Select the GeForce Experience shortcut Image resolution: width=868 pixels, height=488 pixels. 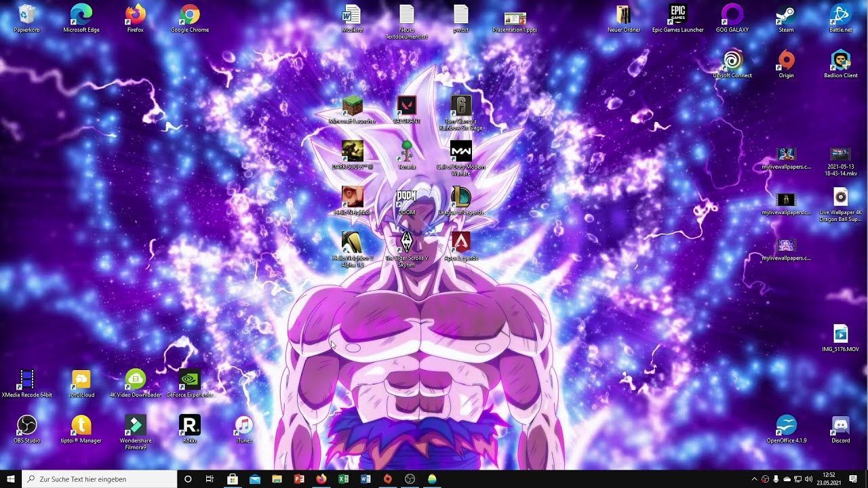[x=190, y=383]
